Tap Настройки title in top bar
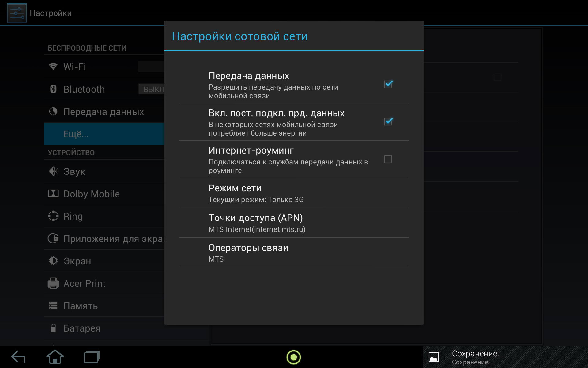This screenshot has width=588, height=368. coord(51,13)
